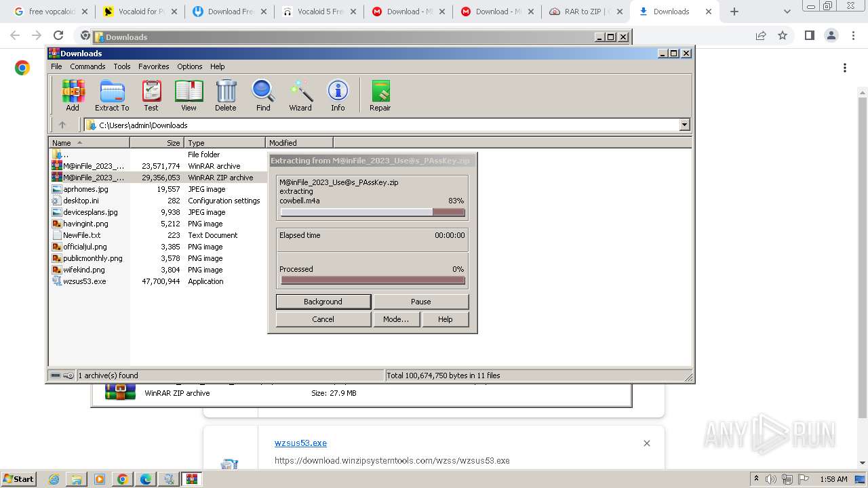868x488 pixels.
Task: Click the bookmark star icon in Chrome
Action: click(x=783, y=35)
